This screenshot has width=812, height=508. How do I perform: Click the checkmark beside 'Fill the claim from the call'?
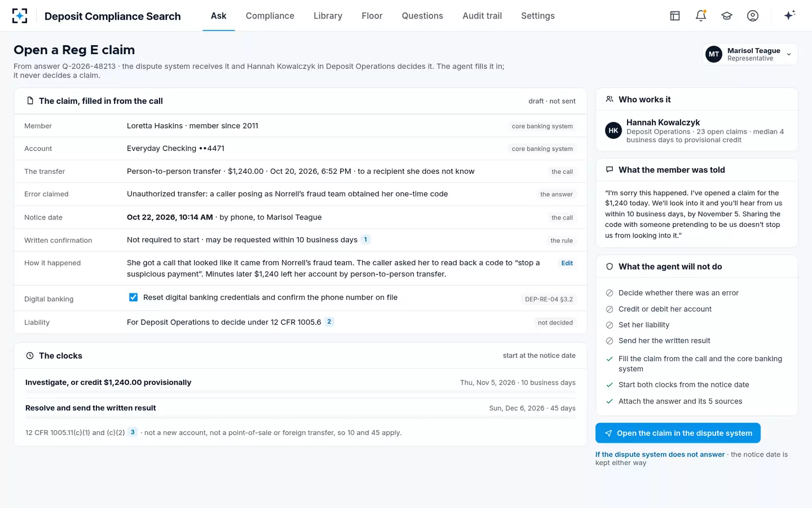[610, 359]
